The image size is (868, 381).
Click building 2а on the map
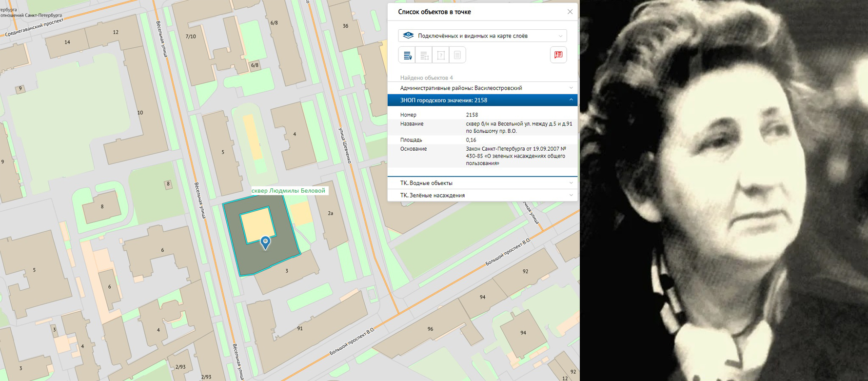click(331, 213)
